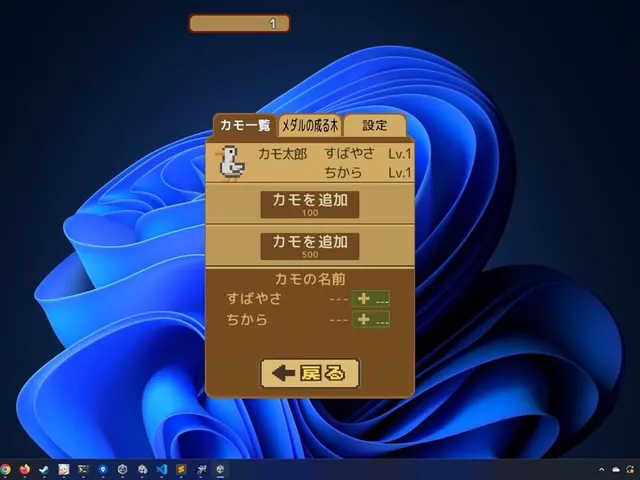Viewport: 640px width, 480px height.
Task: Click カモ太郎's ちから Lv.1 stat
Action: point(368,173)
